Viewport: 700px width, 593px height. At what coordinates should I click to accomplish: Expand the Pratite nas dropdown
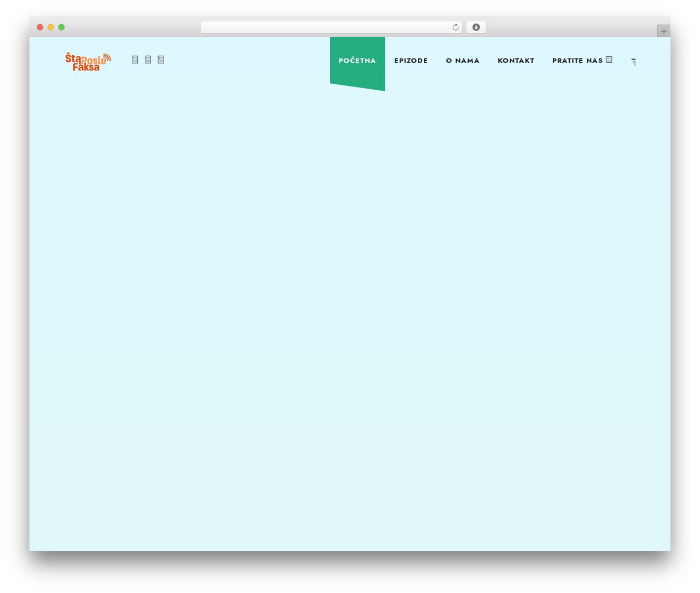tap(582, 61)
